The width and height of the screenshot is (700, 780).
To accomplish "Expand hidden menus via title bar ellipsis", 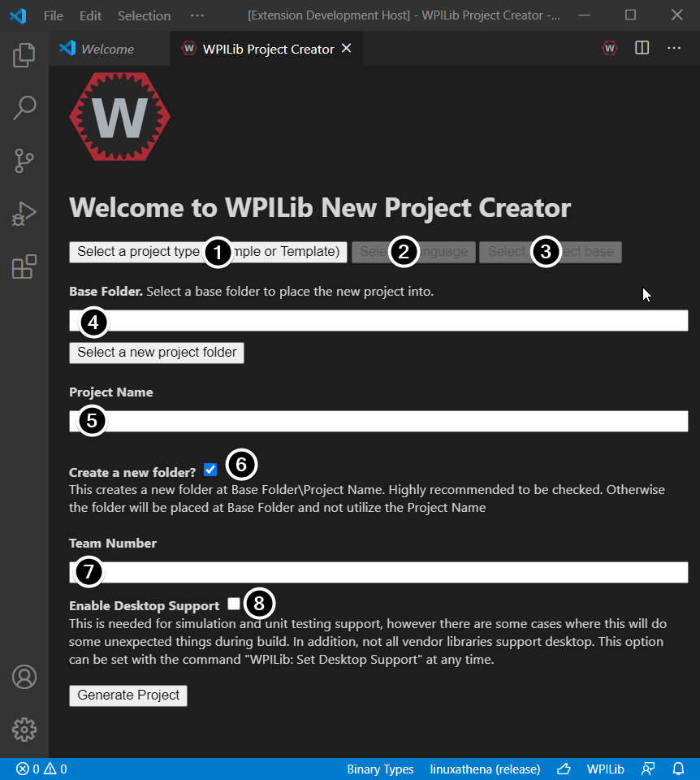I will pyautogui.click(x=197, y=15).
